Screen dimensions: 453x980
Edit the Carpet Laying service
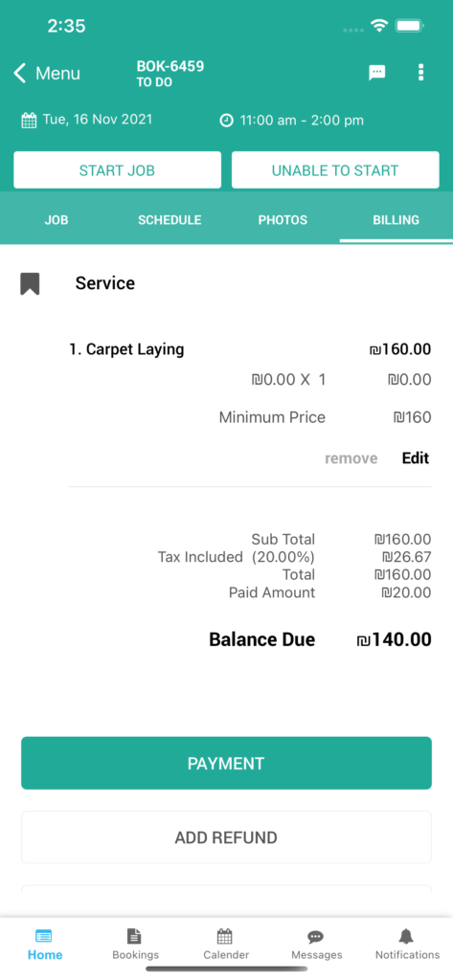click(x=416, y=458)
